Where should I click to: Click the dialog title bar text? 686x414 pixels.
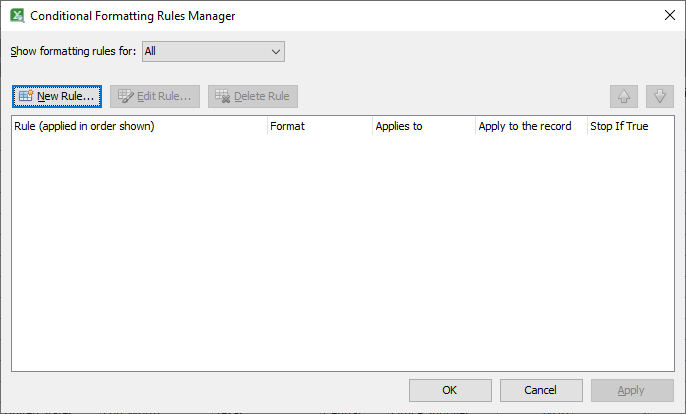(133, 16)
